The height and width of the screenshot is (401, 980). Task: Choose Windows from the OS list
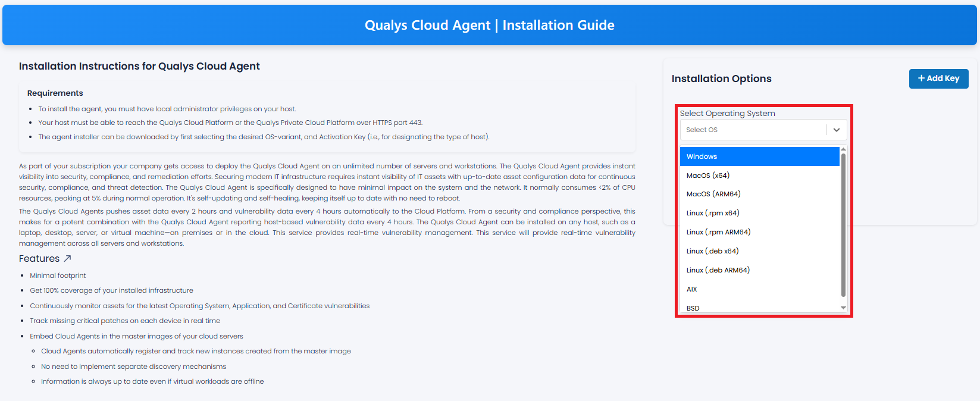760,156
